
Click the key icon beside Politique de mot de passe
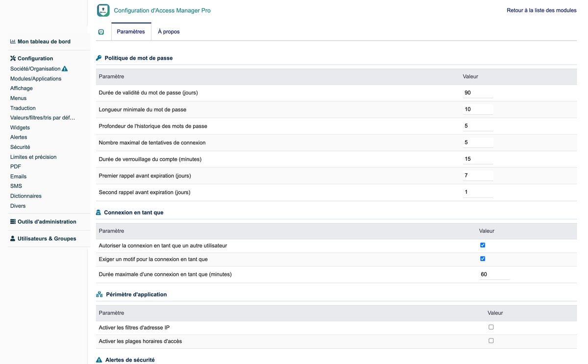[98, 58]
